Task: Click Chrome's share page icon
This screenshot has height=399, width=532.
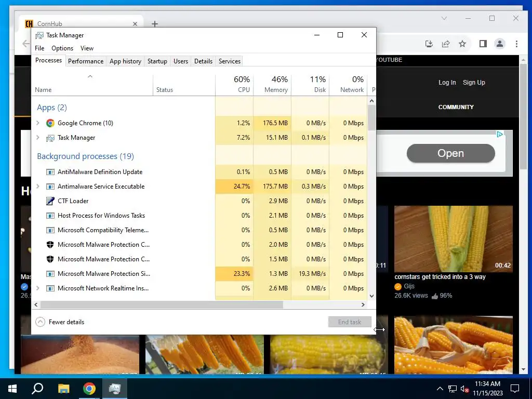Action: pyautogui.click(x=445, y=44)
